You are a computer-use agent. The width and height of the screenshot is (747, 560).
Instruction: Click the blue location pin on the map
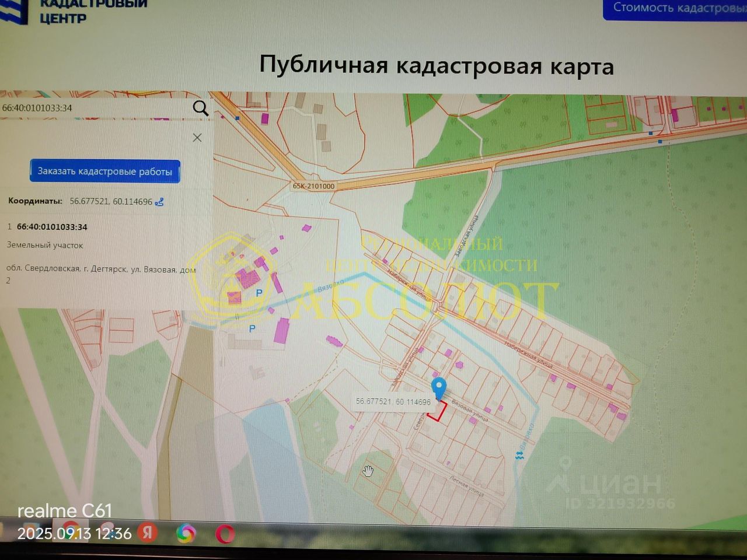(438, 388)
